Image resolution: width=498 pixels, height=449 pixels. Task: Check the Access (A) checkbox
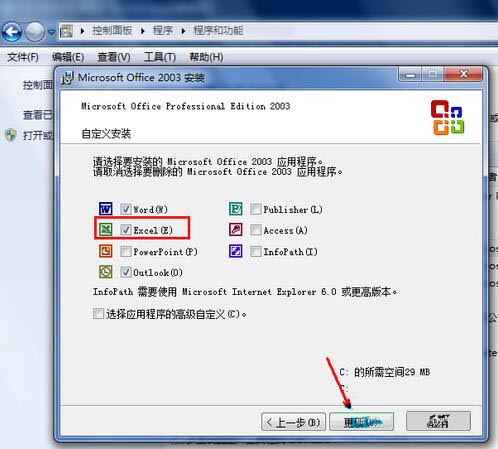(x=256, y=230)
